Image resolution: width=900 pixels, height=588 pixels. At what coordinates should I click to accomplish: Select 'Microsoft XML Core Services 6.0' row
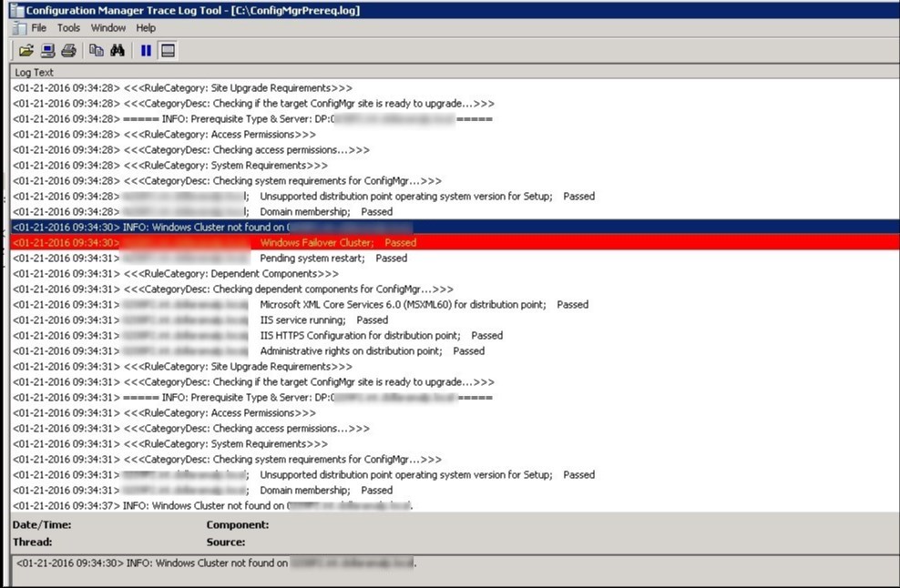tap(455, 305)
